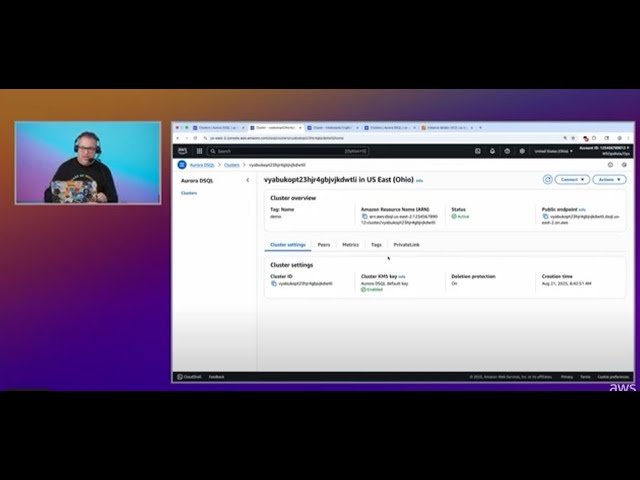Reload the browser page

coord(195,138)
